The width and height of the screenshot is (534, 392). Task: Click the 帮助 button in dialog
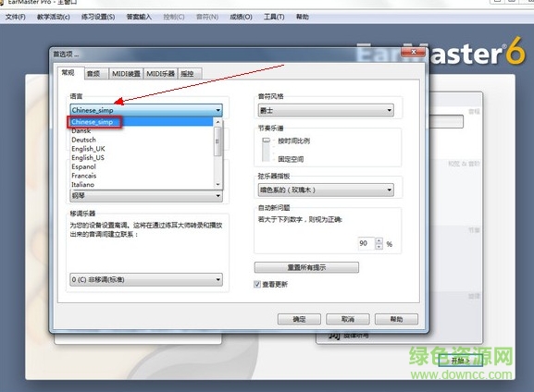tap(396, 319)
